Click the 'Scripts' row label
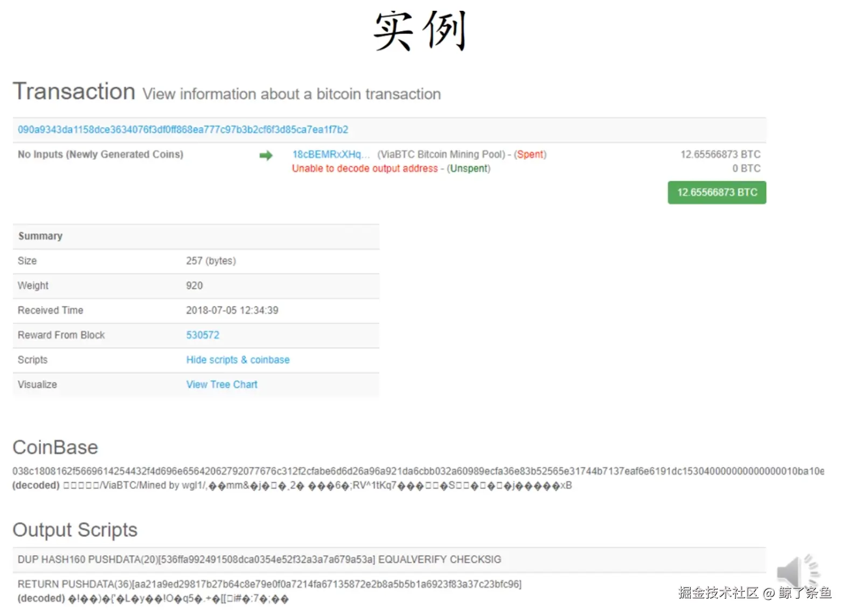The height and width of the screenshot is (616, 848). (x=32, y=360)
